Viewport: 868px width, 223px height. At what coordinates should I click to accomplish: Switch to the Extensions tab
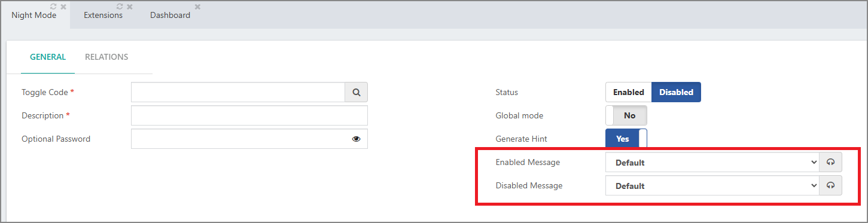103,16
